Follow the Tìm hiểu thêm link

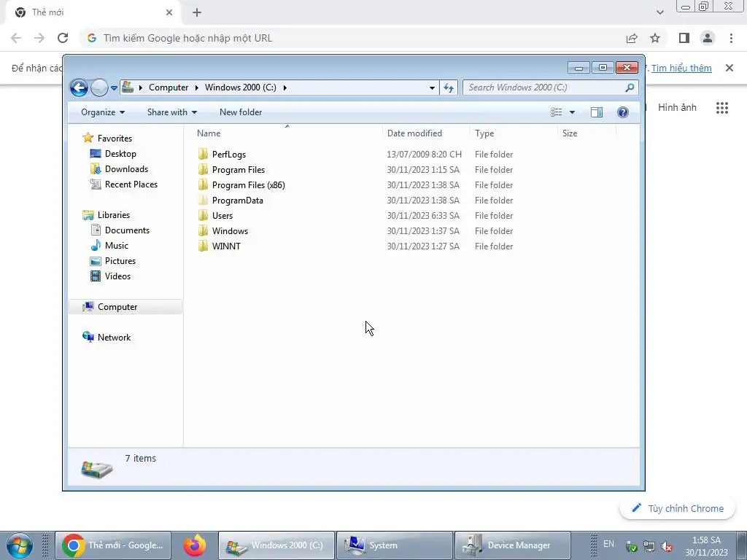(681, 68)
